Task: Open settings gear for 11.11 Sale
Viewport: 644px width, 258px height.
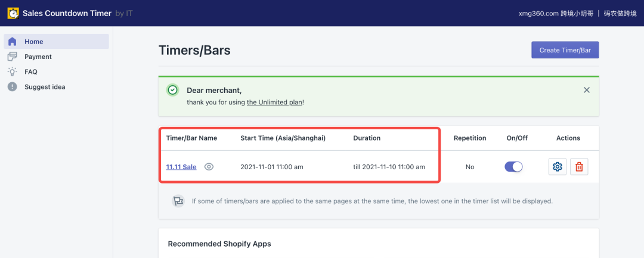Action: (558, 166)
